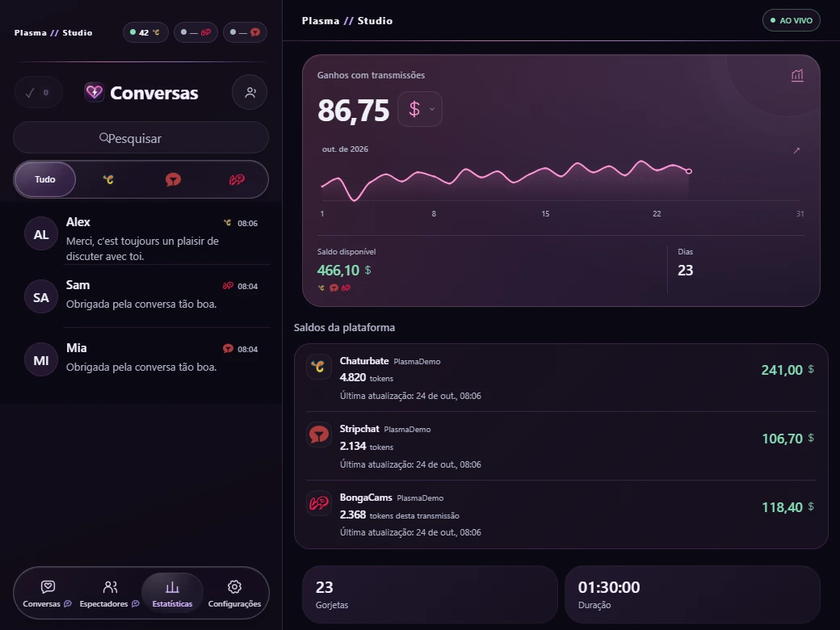This screenshot has width=840, height=630.
Task: Open the contacts icon beside Conversas
Action: 250,93
